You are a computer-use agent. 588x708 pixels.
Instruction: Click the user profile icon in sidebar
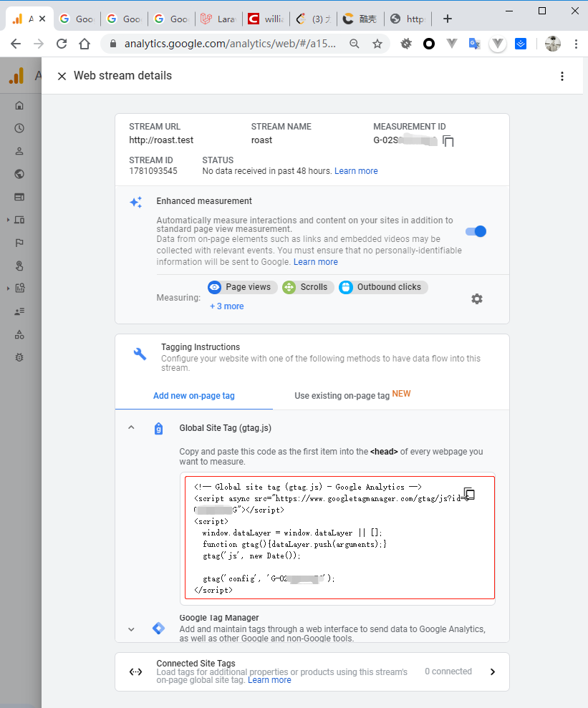18,151
